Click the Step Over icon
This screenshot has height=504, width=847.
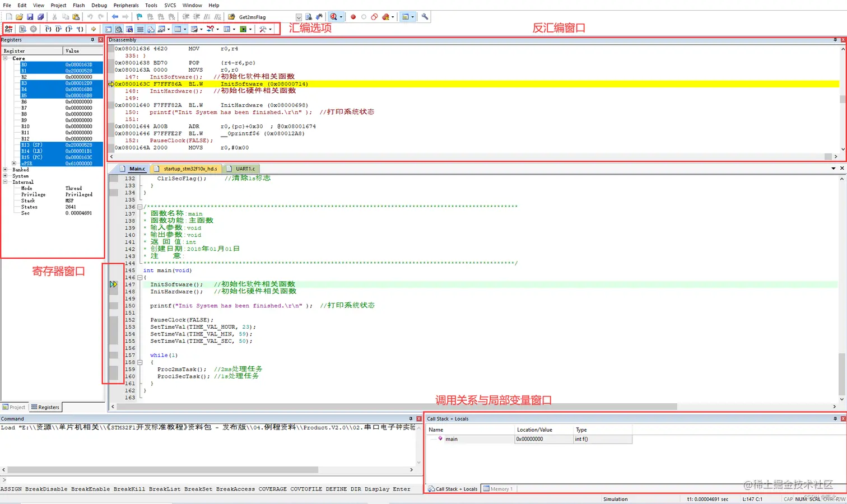(58, 29)
